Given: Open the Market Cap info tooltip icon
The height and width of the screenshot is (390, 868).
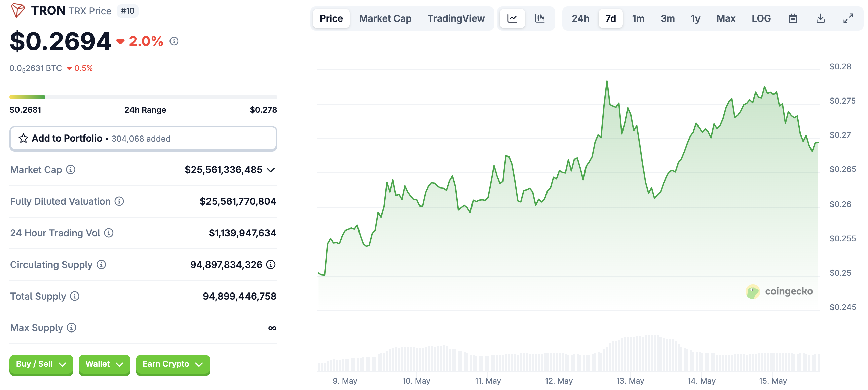Looking at the screenshot, I should pyautogui.click(x=70, y=170).
